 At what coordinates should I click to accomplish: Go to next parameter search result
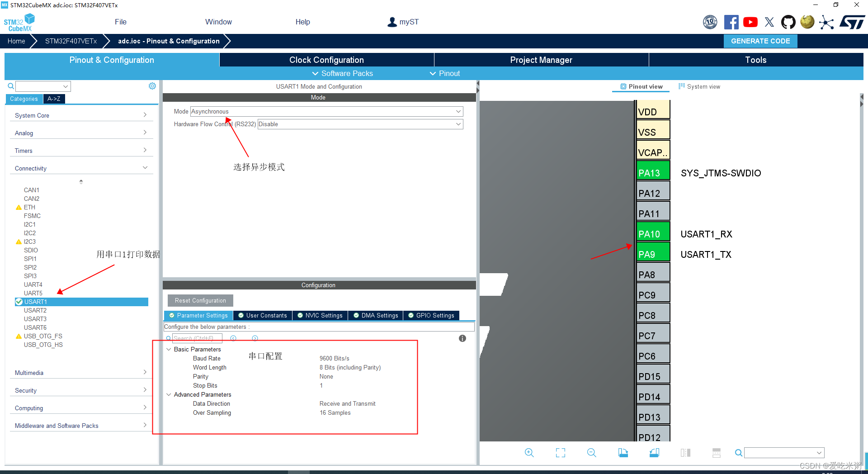click(255, 338)
